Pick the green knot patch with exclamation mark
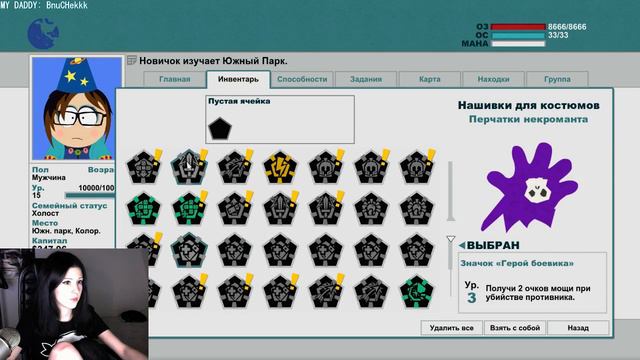Screen dimensions: 640x360 189,209
